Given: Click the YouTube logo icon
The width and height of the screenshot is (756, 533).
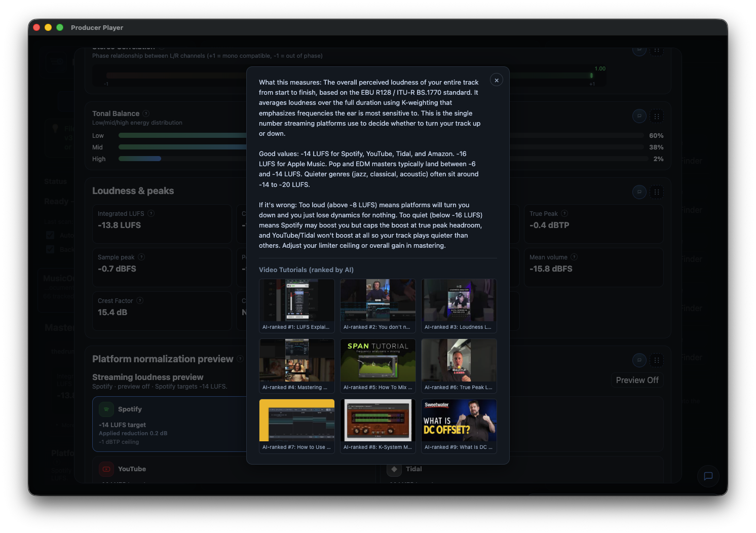Looking at the screenshot, I should pos(106,469).
